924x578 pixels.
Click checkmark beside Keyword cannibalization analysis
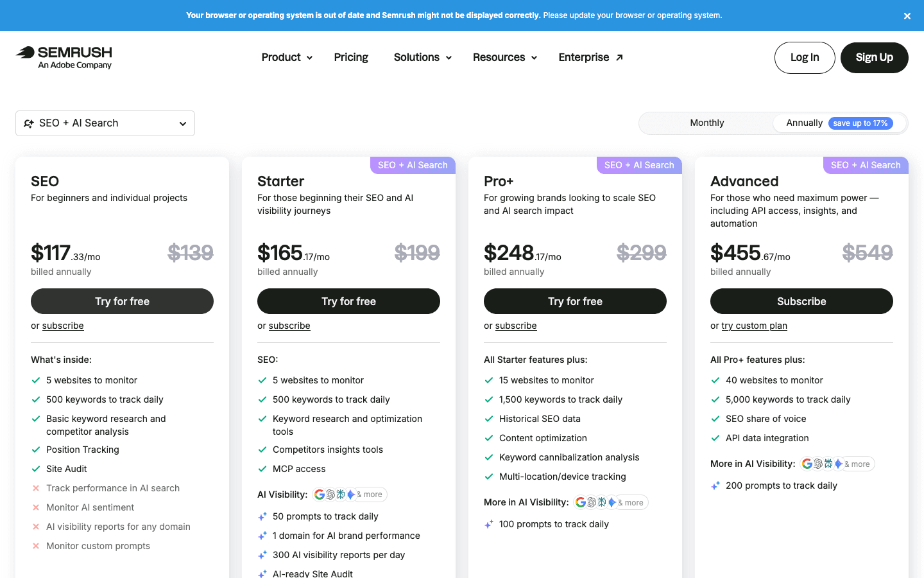click(489, 457)
